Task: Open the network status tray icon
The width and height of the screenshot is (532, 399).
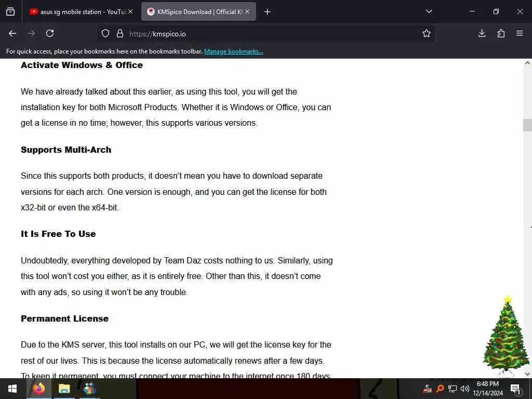Action: click(x=453, y=389)
